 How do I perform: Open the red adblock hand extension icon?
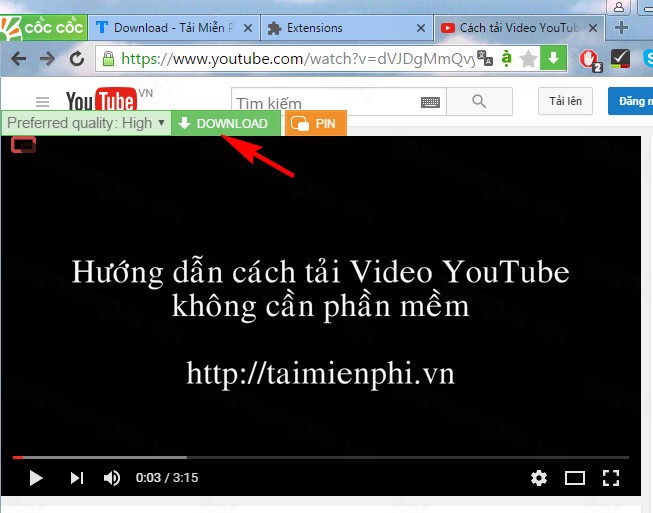click(589, 60)
